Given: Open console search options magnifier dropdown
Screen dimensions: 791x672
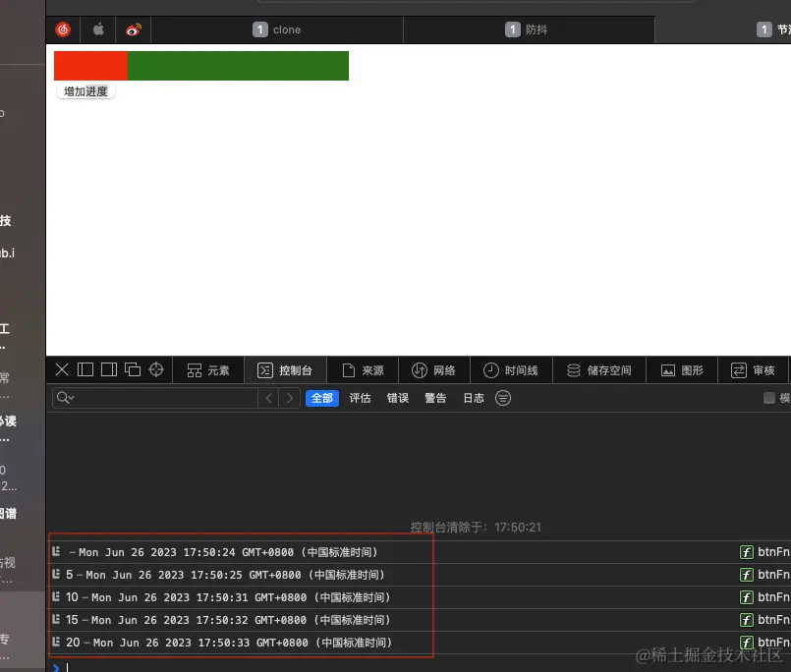Looking at the screenshot, I should pos(65,398).
